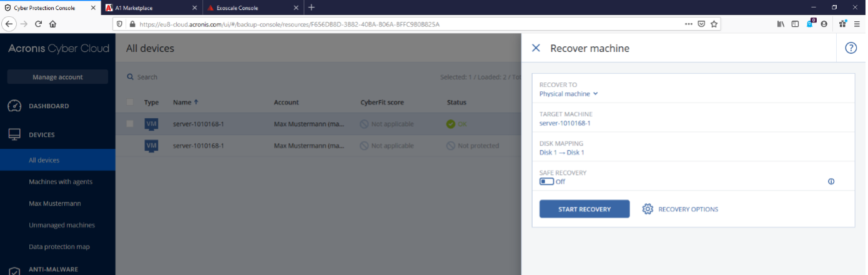Click the Start Recovery button

pos(584,209)
